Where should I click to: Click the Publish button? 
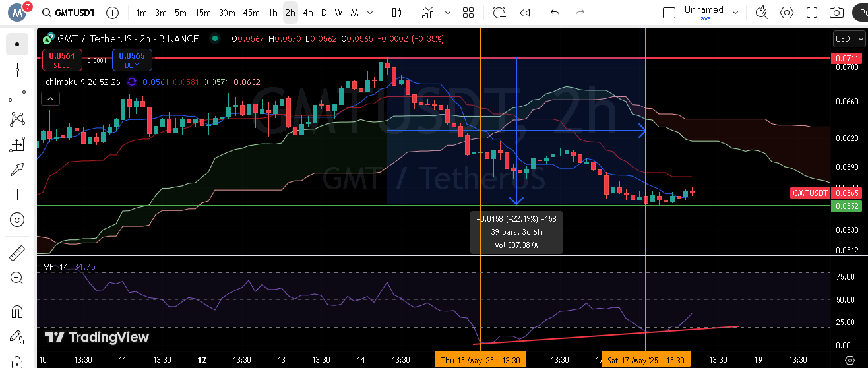(x=860, y=13)
